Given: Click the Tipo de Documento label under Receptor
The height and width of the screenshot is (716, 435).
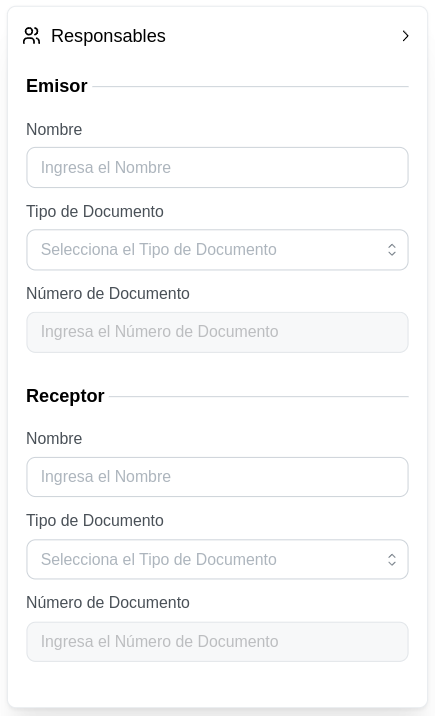Looking at the screenshot, I should pyautogui.click(x=94, y=521).
